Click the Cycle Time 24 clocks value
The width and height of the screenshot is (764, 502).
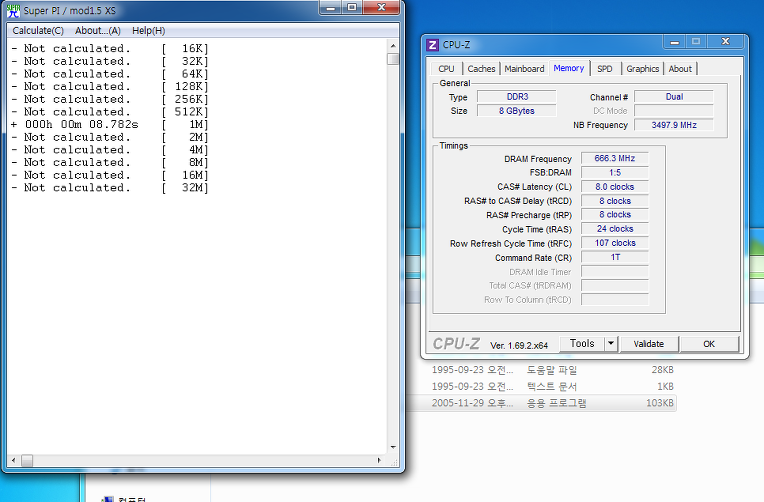[615, 229]
